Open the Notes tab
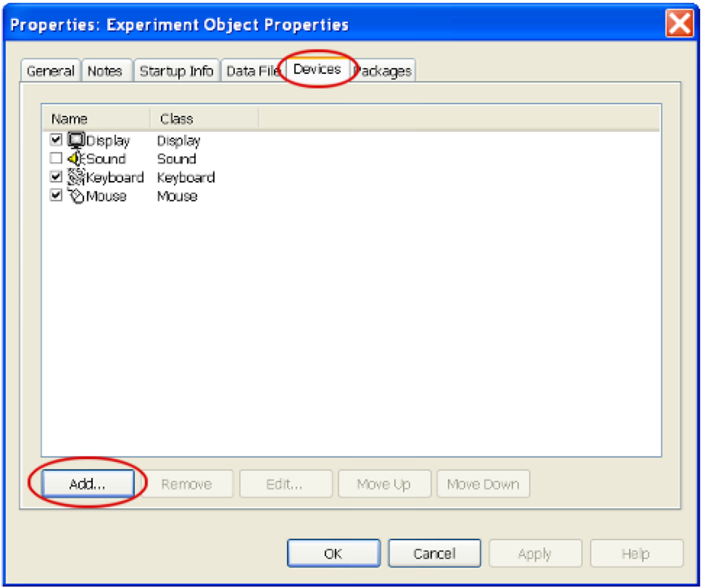703x588 pixels. [105, 71]
